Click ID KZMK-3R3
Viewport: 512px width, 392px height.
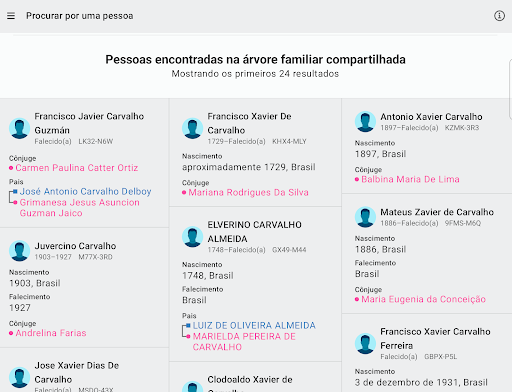(x=462, y=128)
